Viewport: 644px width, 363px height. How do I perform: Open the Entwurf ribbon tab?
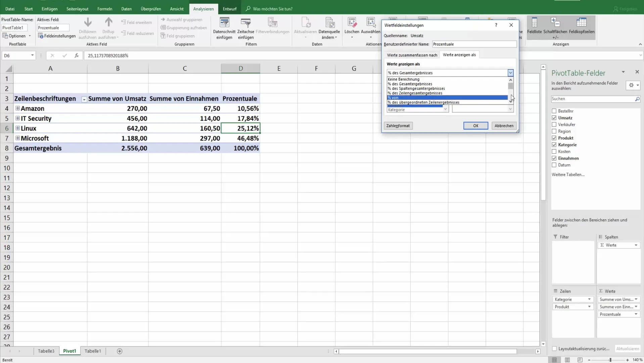pos(230,9)
